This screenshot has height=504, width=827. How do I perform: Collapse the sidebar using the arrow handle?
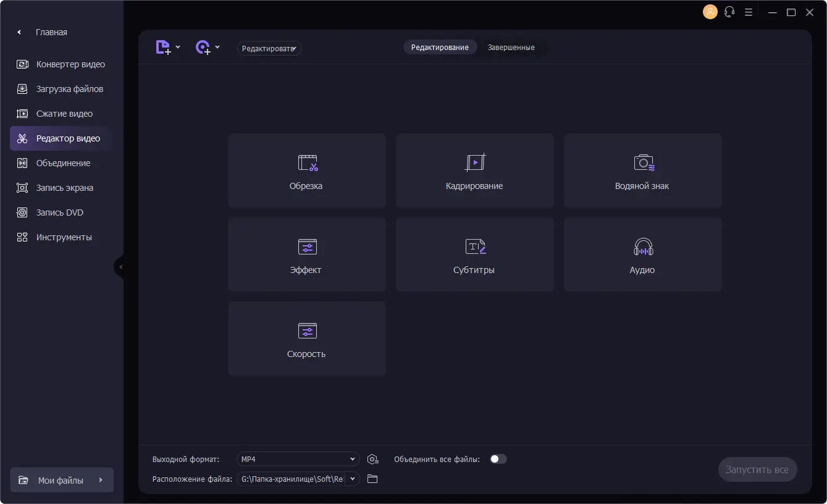tap(120, 267)
